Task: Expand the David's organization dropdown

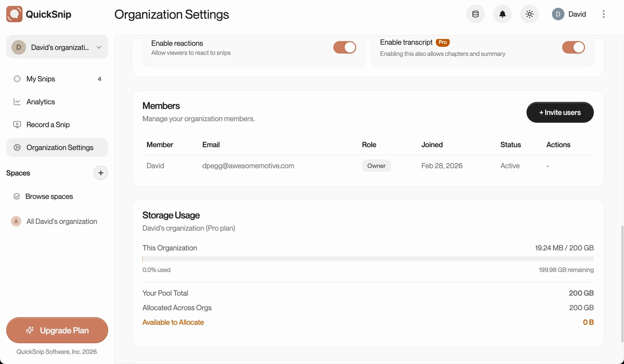Action: pyautogui.click(x=99, y=47)
